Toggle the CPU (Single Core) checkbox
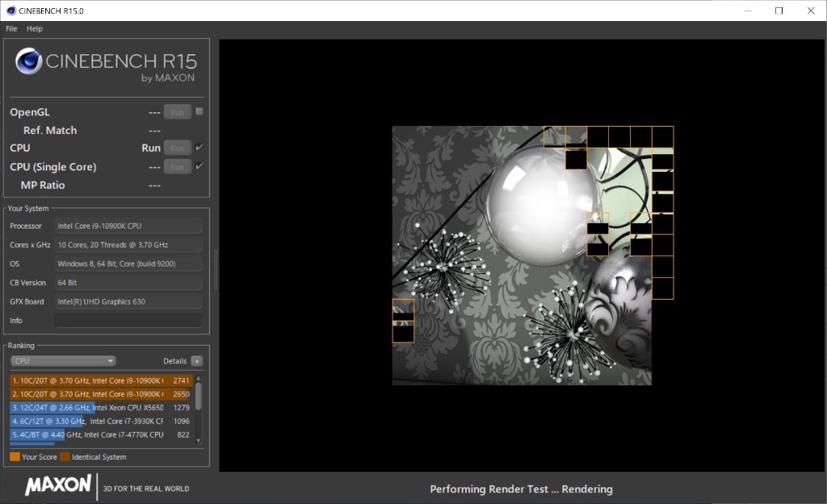827x504 pixels. coord(199,166)
